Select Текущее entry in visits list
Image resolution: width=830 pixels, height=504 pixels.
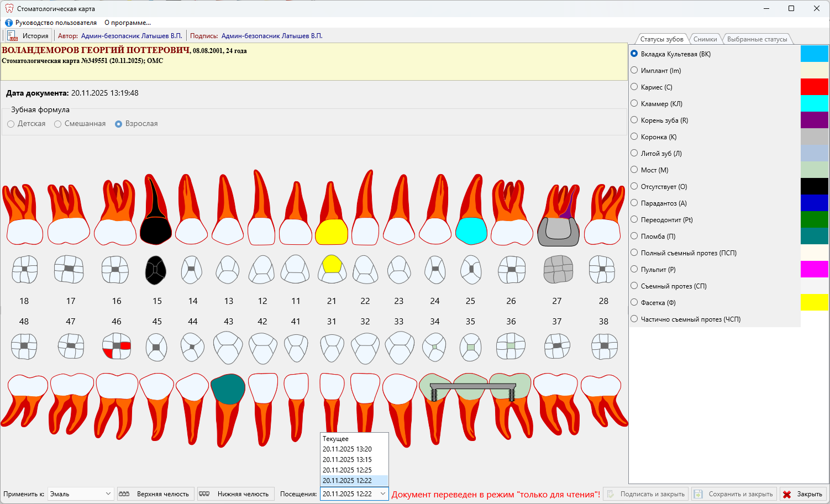(336, 439)
